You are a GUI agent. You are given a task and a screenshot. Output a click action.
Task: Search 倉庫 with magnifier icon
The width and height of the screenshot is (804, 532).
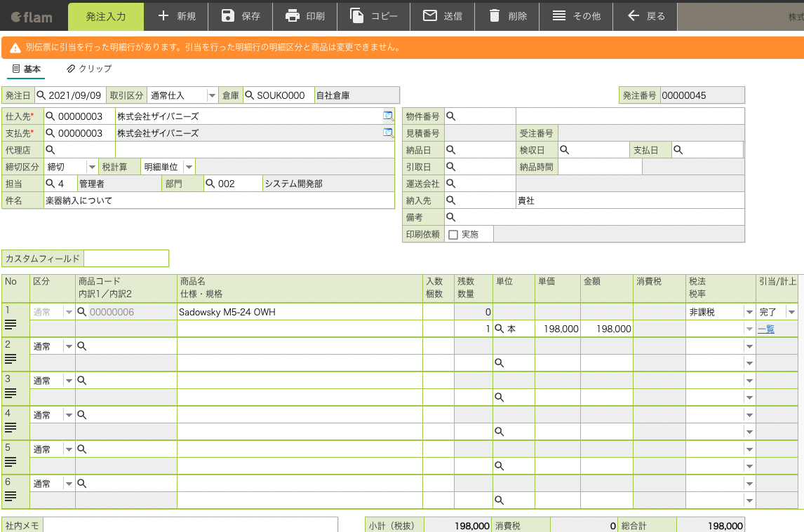pyautogui.click(x=250, y=95)
